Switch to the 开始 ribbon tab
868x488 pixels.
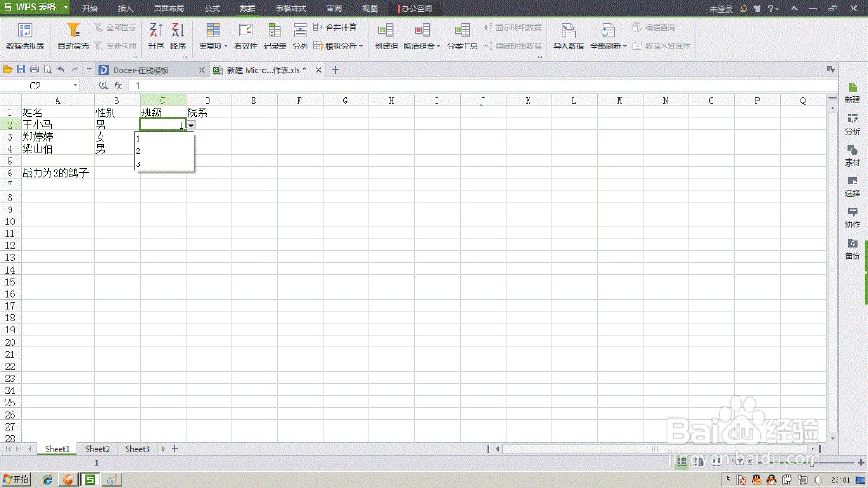coord(89,9)
